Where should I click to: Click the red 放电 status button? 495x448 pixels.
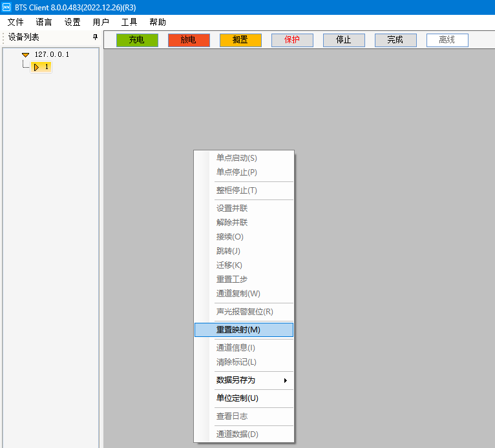click(x=189, y=40)
